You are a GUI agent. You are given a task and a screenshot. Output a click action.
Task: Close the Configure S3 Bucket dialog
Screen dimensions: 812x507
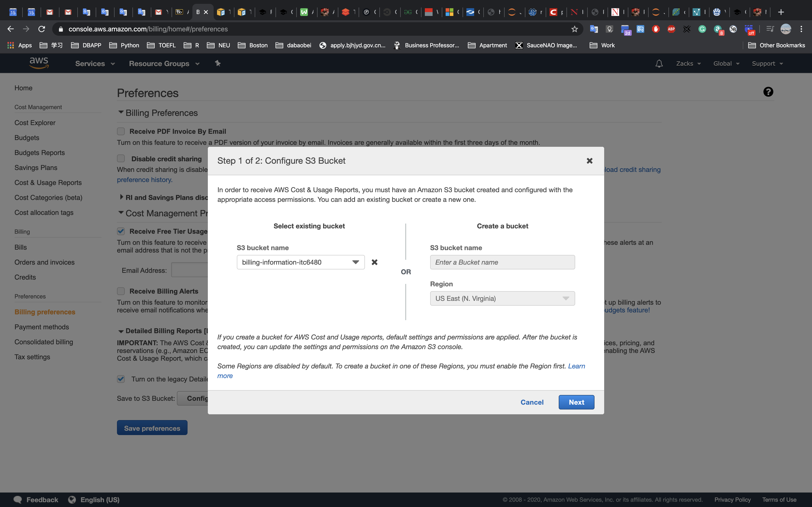(589, 161)
